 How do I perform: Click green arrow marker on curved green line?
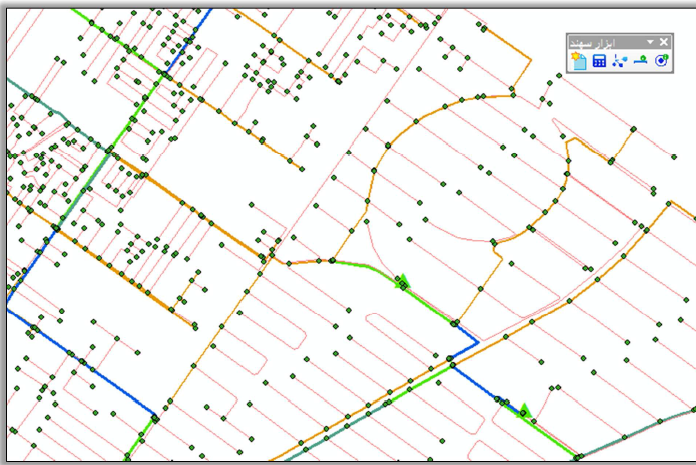pos(403,282)
